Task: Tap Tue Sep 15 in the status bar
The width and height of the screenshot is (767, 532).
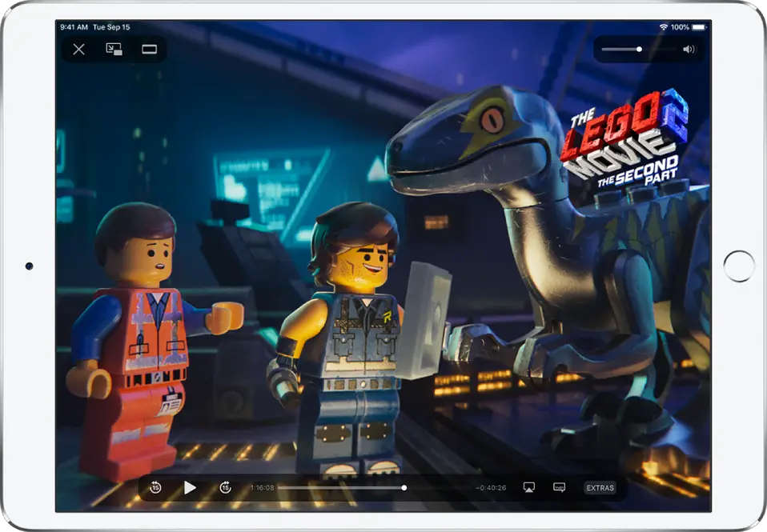Action: coord(112,25)
